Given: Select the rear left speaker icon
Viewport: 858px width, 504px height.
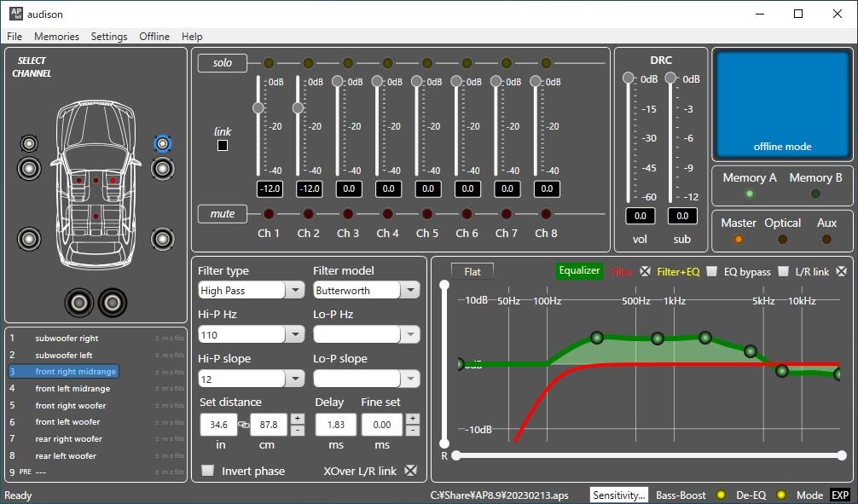Looking at the screenshot, I should [29, 239].
